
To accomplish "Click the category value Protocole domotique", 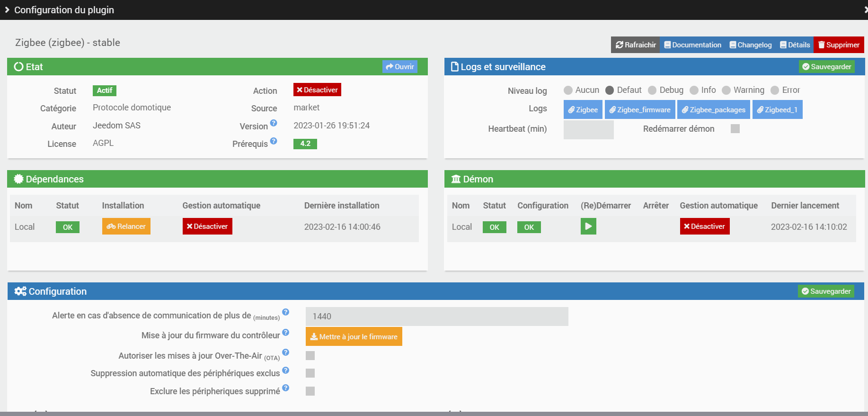I will (132, 108).
